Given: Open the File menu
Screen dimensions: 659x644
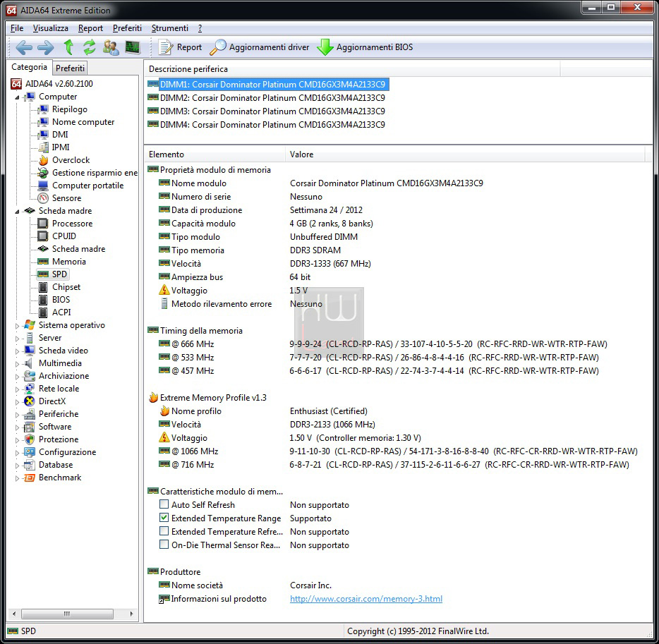Looking at the screenshot, I should tap(17, 28).
